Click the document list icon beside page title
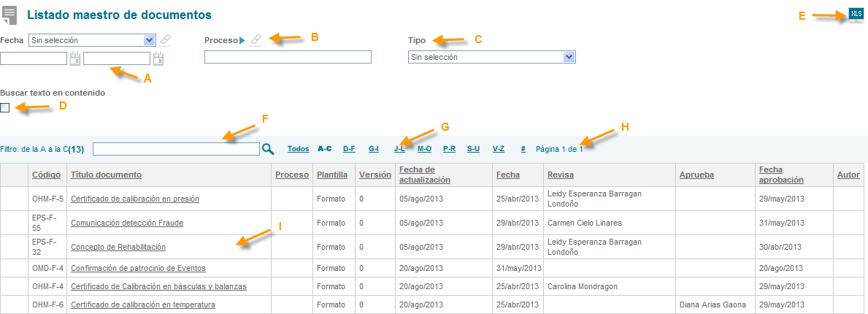The image size is (868, 314). [x=9, y=15]
